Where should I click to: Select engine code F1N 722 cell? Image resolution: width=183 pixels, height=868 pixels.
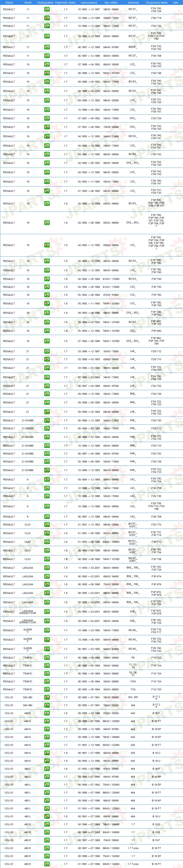(x=156, y=658)
